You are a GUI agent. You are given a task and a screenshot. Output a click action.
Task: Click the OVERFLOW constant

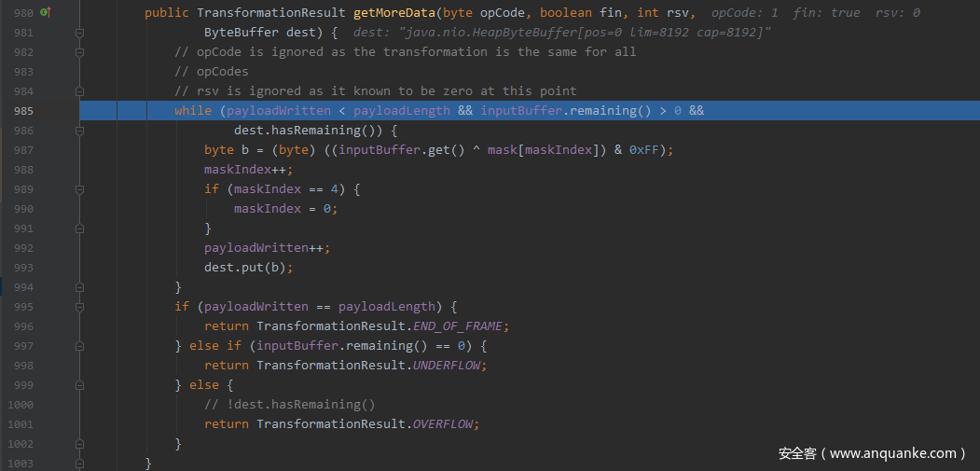(444, 424)
